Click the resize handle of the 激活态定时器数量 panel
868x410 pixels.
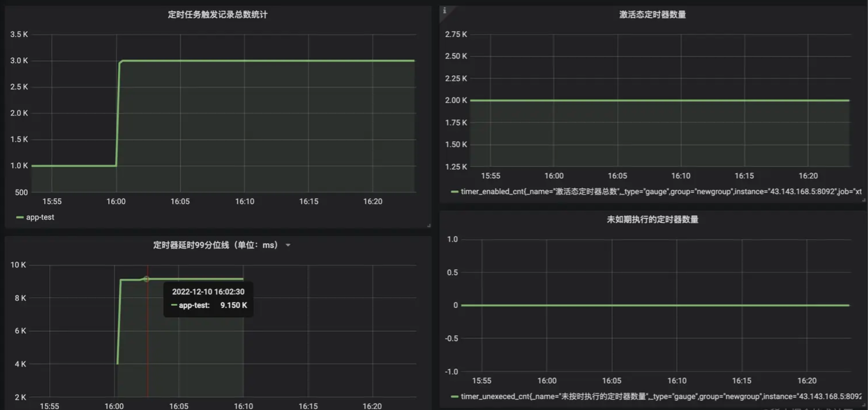click(863, 200)
